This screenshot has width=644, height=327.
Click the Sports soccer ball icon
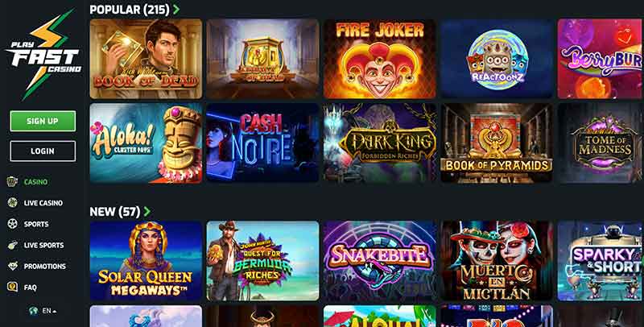pos(12,224)
